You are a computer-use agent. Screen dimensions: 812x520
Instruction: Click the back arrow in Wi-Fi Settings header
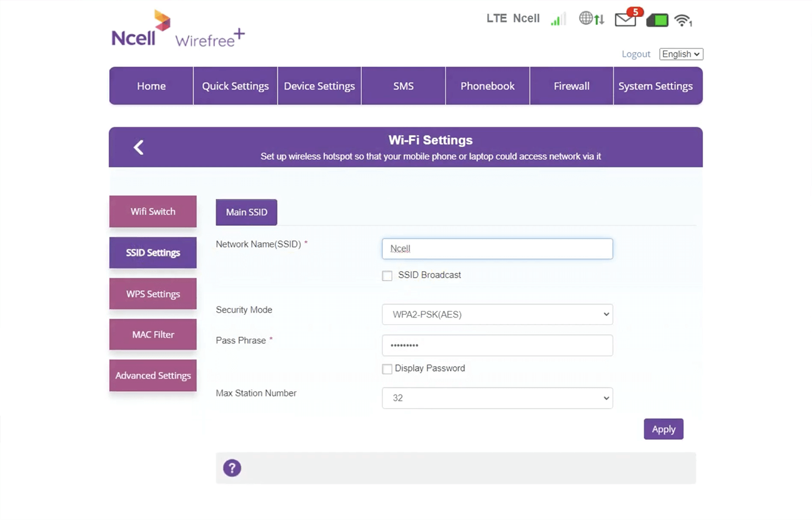click(x=139, y=147)
